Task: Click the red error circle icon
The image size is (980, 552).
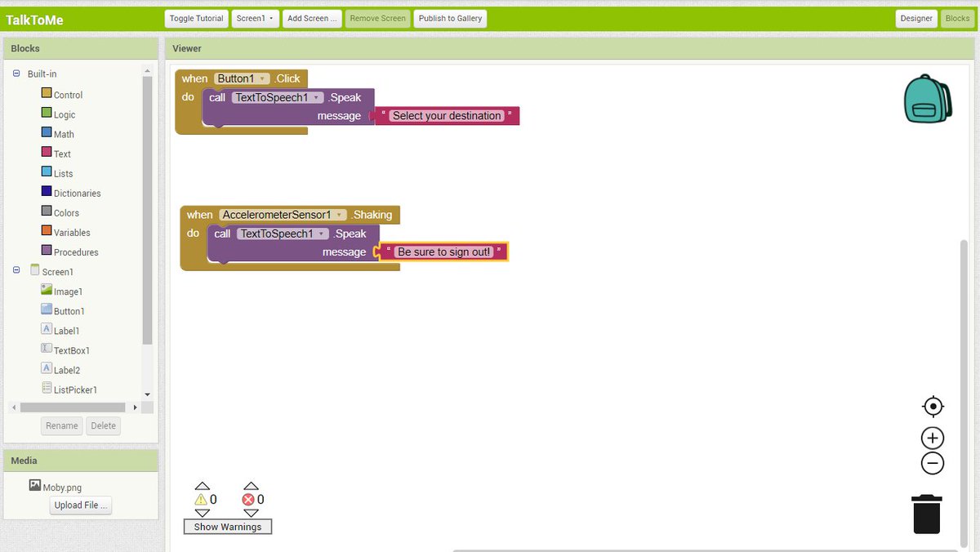Action: pyautogui.click(x=248, y=500)
